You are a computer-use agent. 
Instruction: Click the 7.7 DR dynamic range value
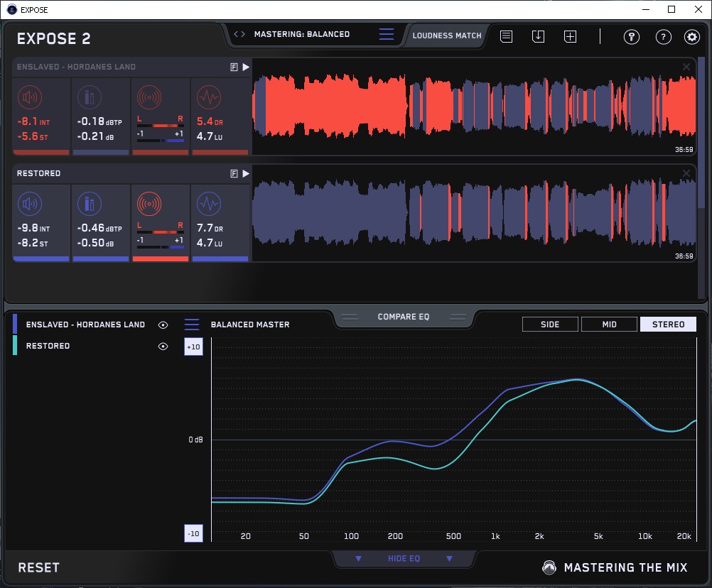[x=210, y=228]
